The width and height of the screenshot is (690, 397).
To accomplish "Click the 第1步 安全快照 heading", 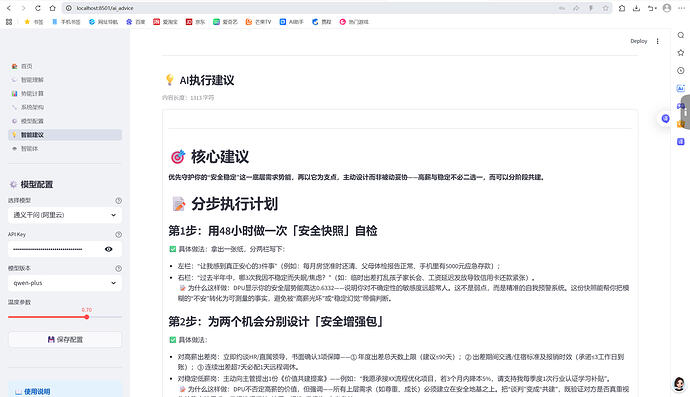I will tap(273, 231).
